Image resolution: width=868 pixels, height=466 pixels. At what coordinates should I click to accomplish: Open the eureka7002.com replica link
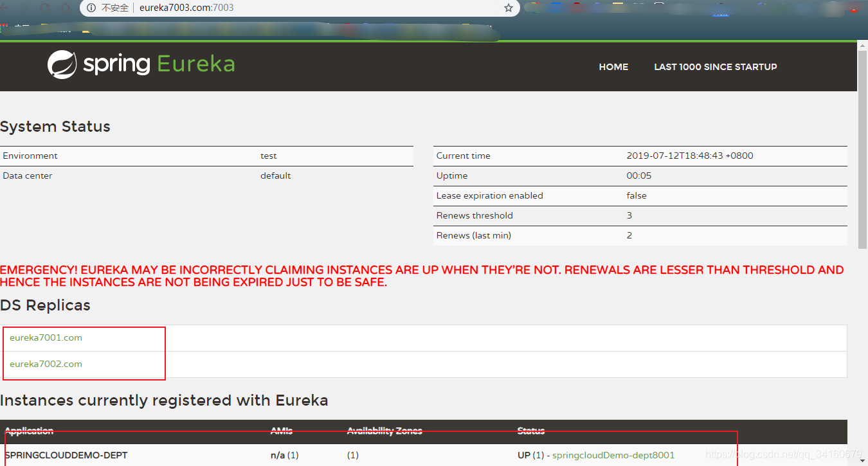[46, 364]
